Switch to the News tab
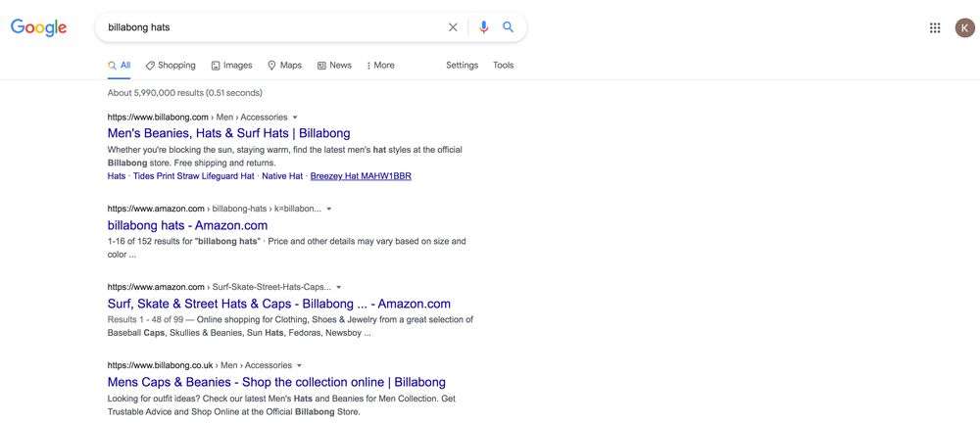Viewport: 980px width, 425px height. pos(334,65)
